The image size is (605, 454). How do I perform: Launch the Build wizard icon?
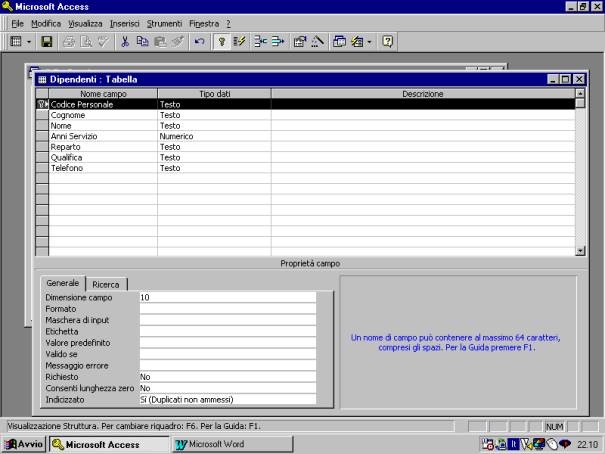(318, 41)
